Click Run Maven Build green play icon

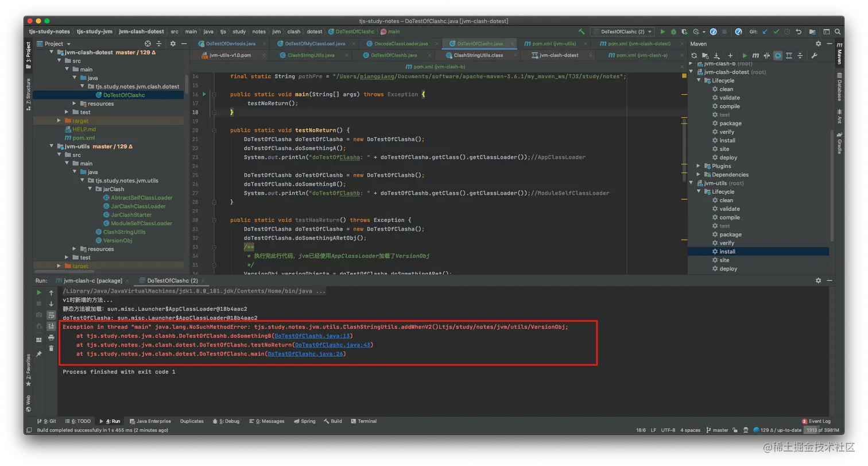[x=745, y=55]
